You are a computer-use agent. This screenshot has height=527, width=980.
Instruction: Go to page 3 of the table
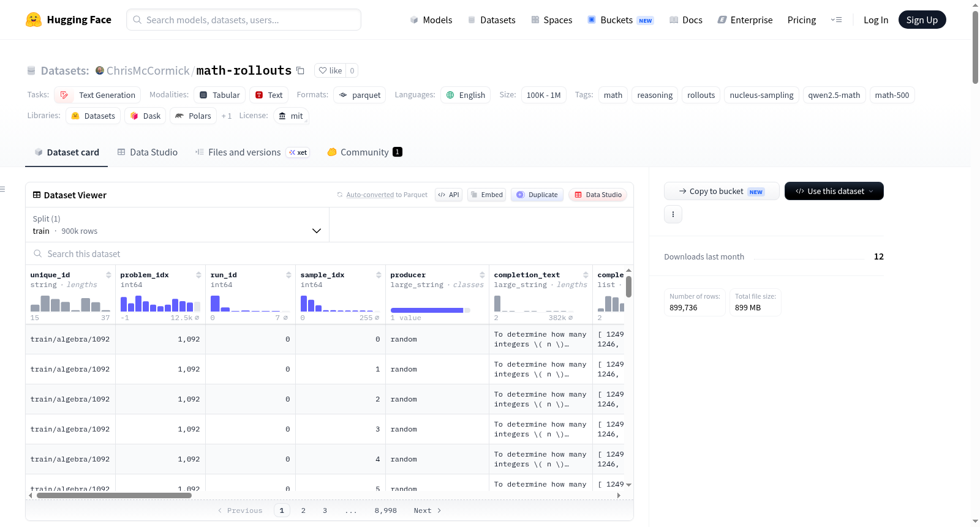click(325, 510)
